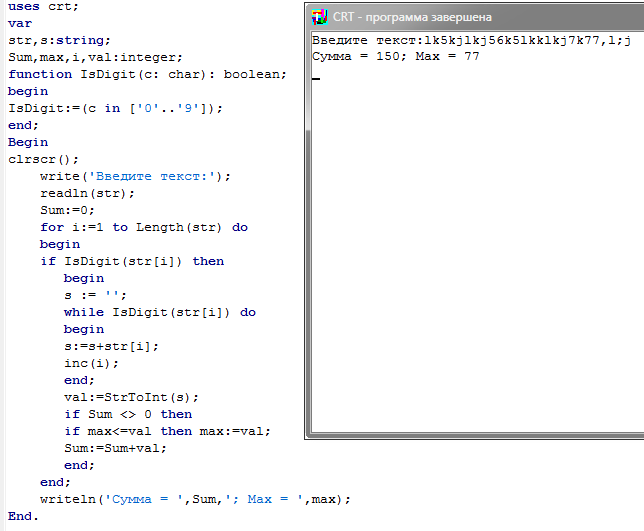
Task: Click the line 'while IsDigit(str[i]) do'
Action: tap(160, 313)
